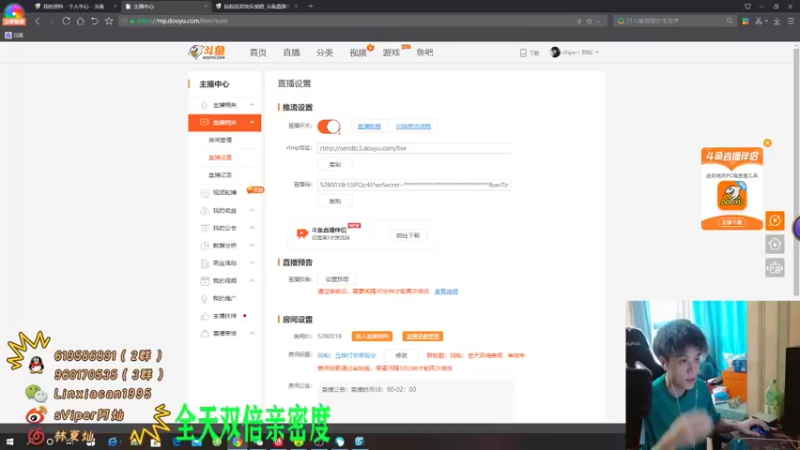This screenshot has height=450, width=800.
Task: Click the Chrome icon in the taskbar
Action: pos(237,442)
